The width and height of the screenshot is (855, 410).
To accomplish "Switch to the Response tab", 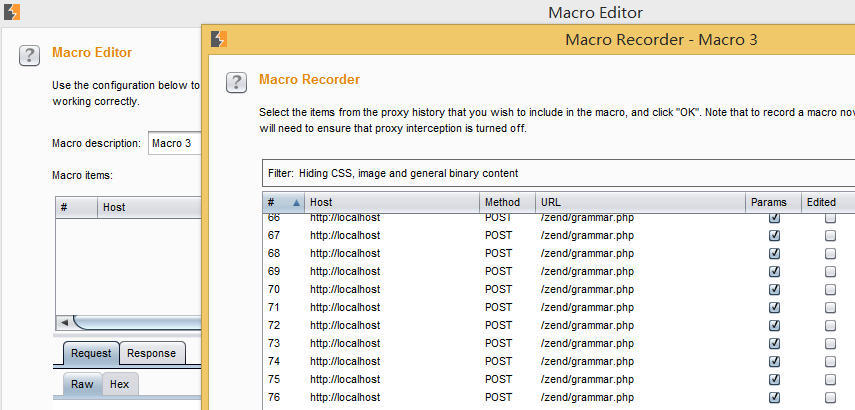I will (152, 353).
